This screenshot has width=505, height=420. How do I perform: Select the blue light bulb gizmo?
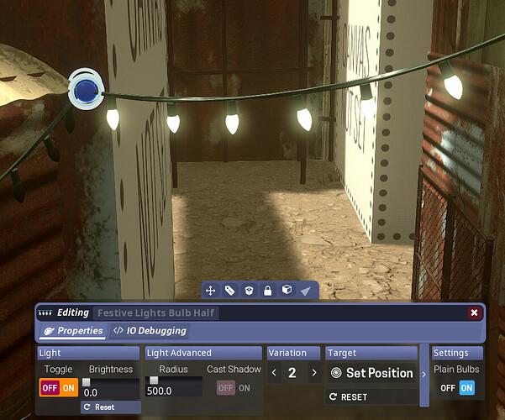click(x=83, y=89)
